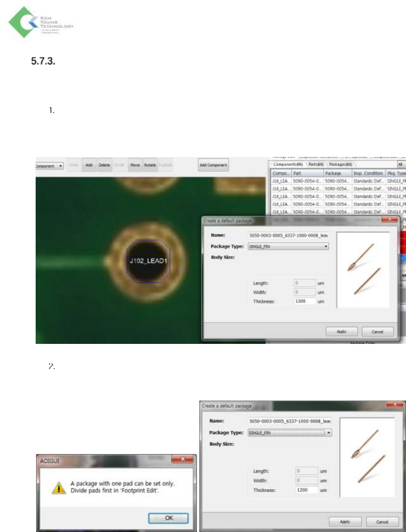This screenshot has height=532, width=406.
Task: Click Thickness field in dialog beside AOIGUI warning
Action: click(307, 490)
